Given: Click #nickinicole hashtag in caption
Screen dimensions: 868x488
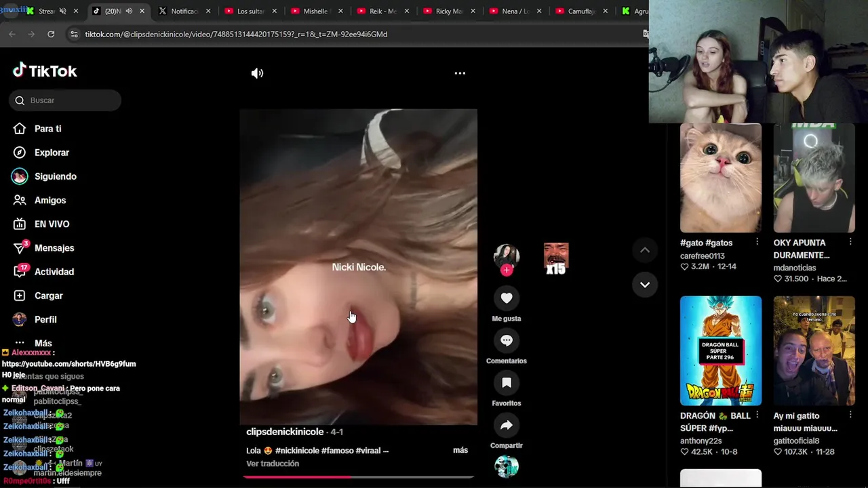Looking at the screenshot, I should click(297, 450).
